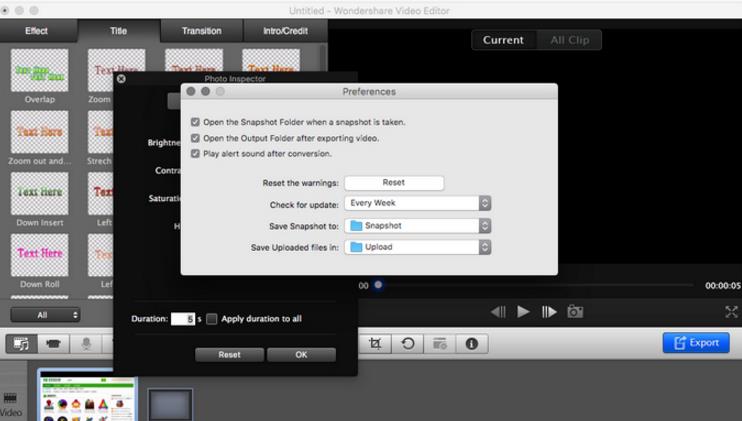This screenshot has width=742, height=421.
Task: Open the Save Snapshot to dropdown
Action: tap(418, 226)
